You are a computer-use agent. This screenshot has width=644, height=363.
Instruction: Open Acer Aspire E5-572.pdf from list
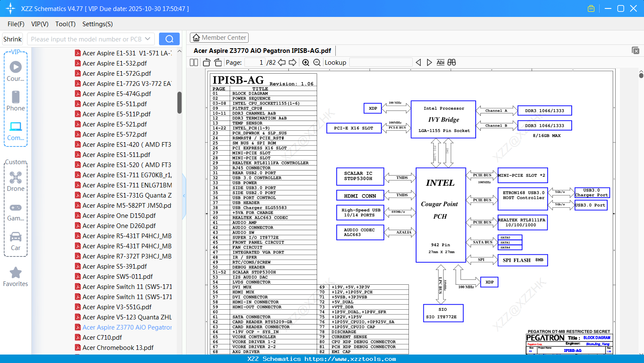pos(115,135)
